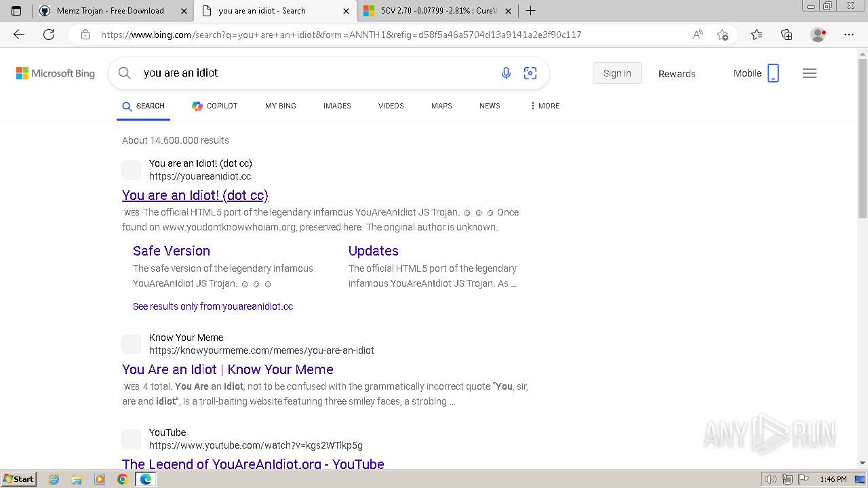Open the Rewards link
Image resolution: width=868 pixels, height=488 pixels.
pyautogui.click(x=677, y=73)
